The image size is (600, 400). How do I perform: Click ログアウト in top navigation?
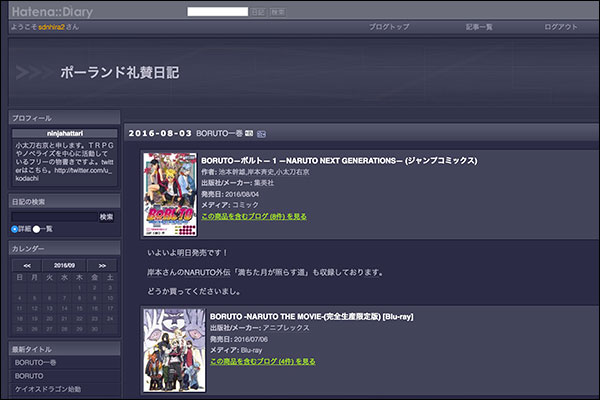click(560, 27)
